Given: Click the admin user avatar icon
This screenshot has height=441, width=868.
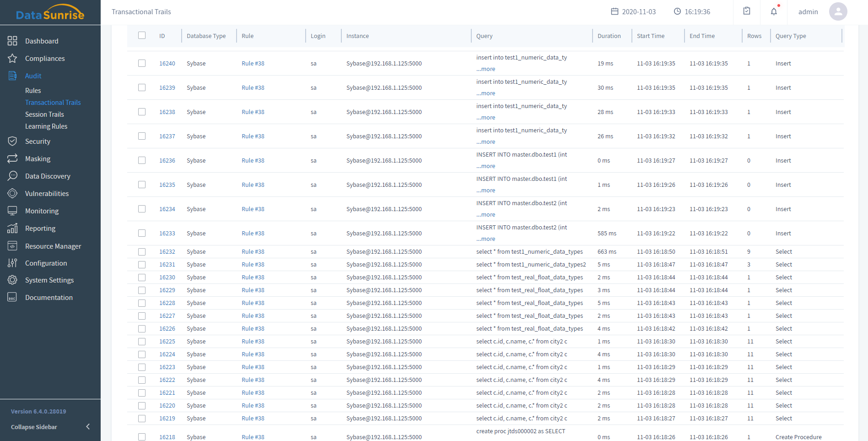Looking at the screenshot, I should [x=838, y=11].
